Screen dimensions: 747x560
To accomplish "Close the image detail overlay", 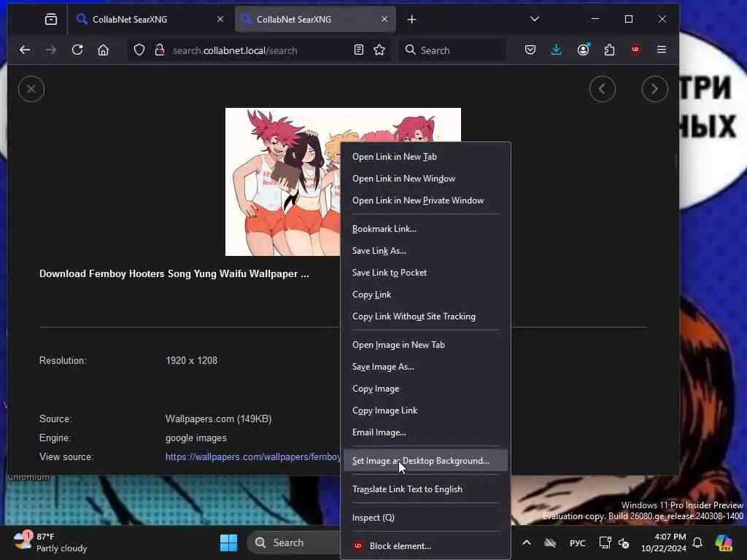I will [x=31, y=89].
